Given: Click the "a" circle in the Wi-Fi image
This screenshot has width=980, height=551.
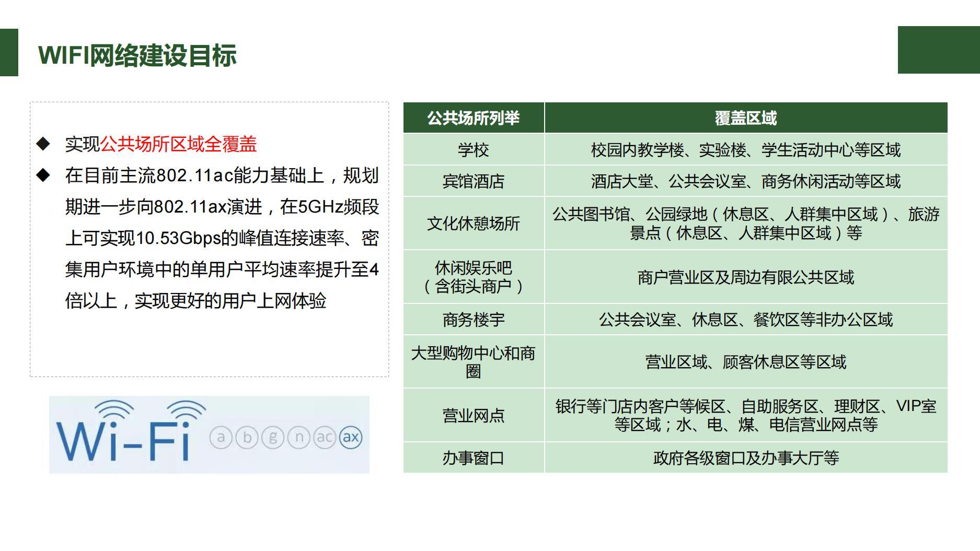Looking at the screenshot, I should click(221, 437).
